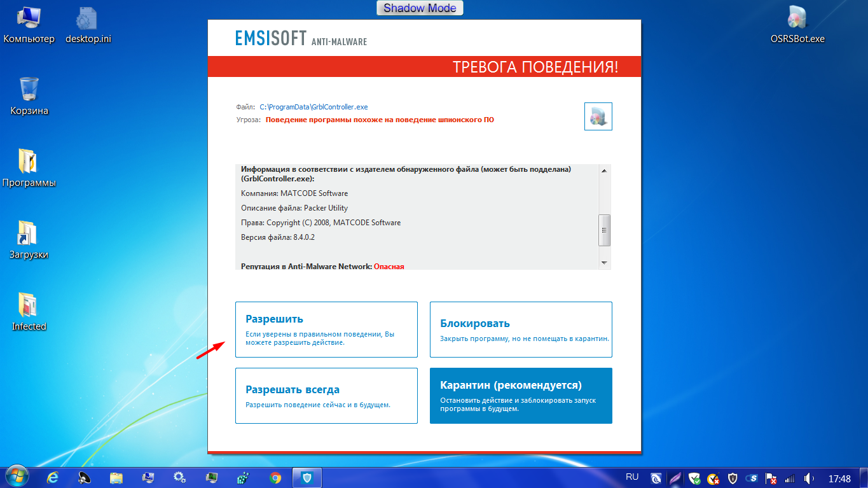The image size is (868, 488).
Task: Open the green-screen monitor taskbar icon
Action: [212, 477]
